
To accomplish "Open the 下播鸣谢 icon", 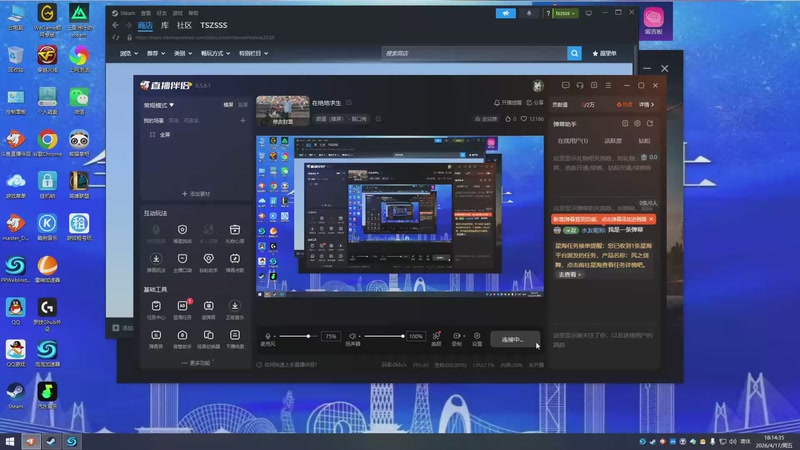I will (235, 335).
